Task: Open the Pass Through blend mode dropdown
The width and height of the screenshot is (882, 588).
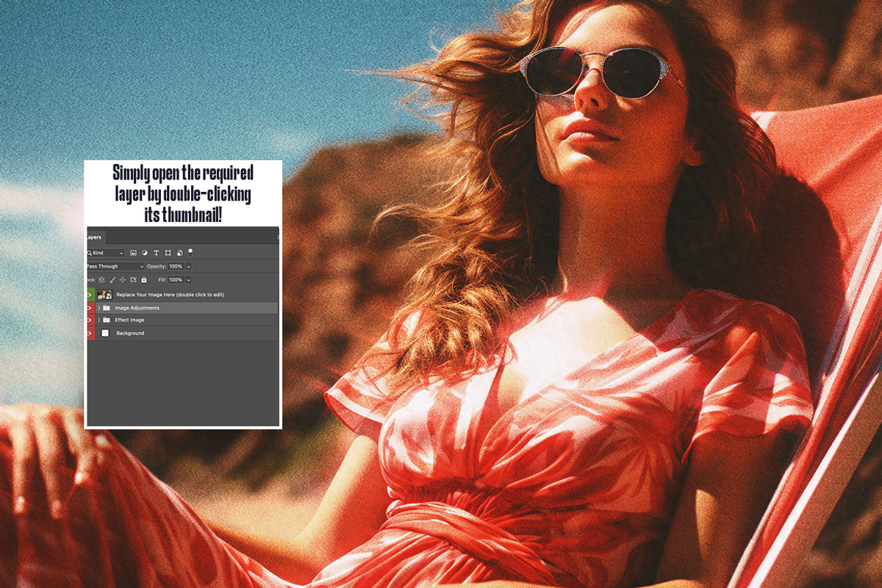Action: pyautogui.click(x=115, y=267)
